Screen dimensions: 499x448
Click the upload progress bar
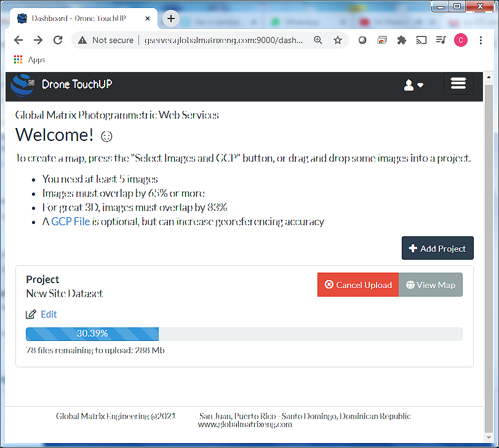pyautogui.click(x=244, y=334)
